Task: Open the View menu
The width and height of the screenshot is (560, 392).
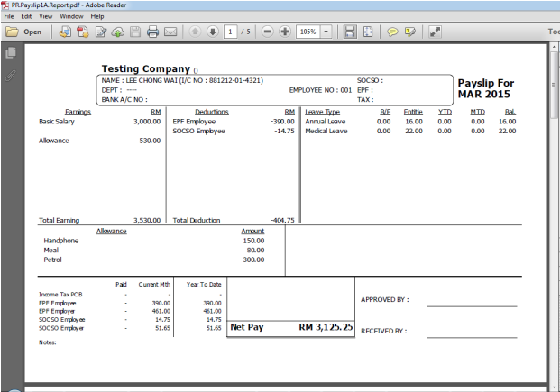Action: point(46,16)
